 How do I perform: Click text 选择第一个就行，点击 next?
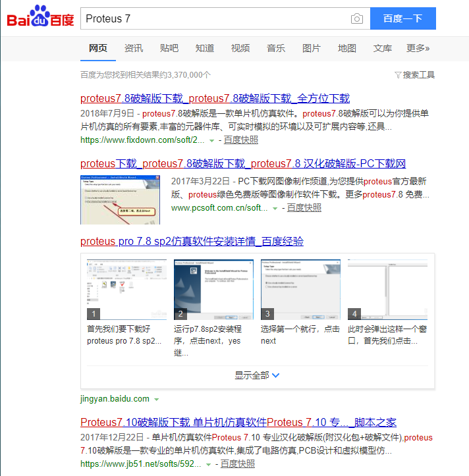point(300,335)
